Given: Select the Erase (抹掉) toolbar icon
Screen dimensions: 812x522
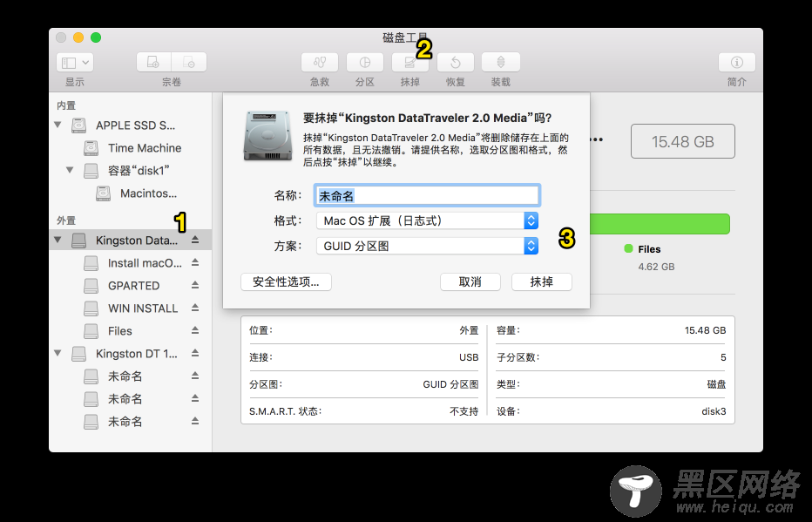Looking at the screenshot, I should point(409,63).
